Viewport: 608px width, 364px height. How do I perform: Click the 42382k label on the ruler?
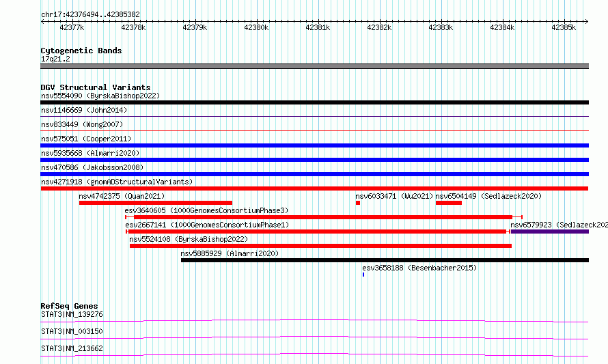[x=379, y=27]
